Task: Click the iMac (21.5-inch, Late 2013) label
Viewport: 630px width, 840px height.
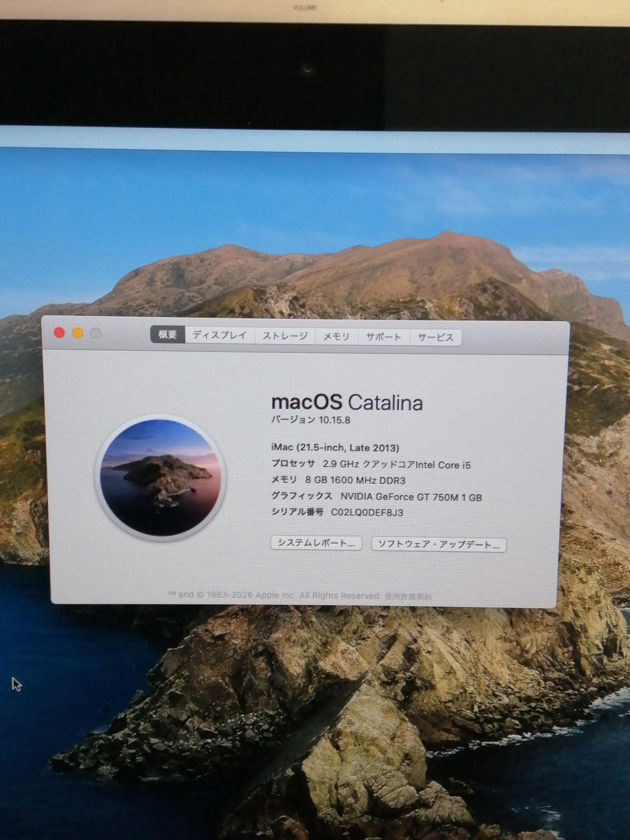Action: coord(333,448)
